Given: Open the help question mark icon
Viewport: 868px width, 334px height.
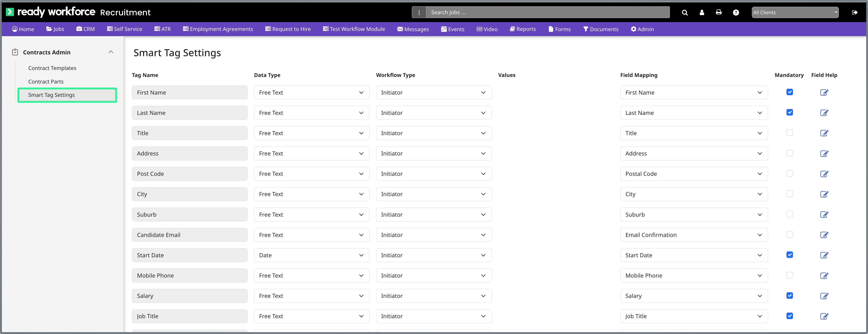Looking at the screenshot, I should pyautogui.click(x=736, y=12).
